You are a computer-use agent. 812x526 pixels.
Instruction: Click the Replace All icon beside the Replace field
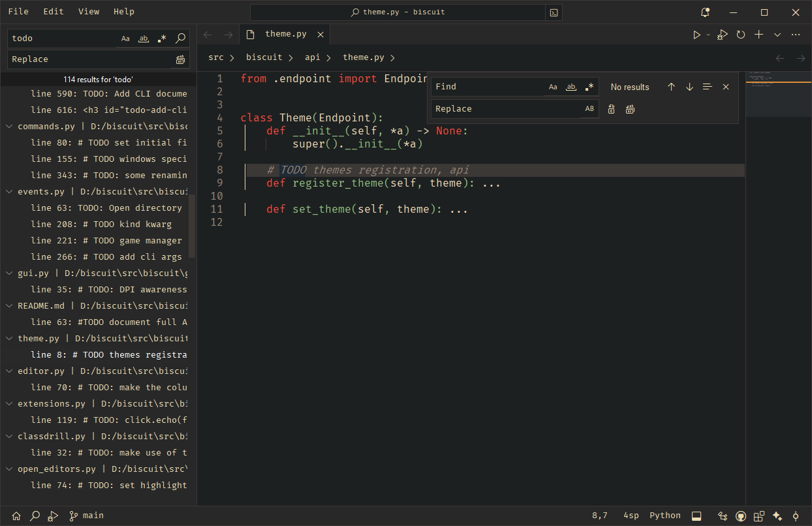630,109
